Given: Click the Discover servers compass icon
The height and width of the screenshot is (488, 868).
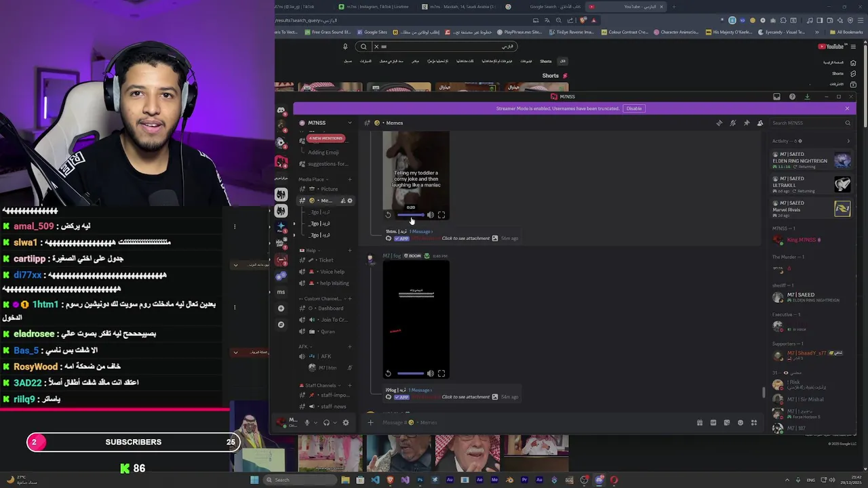Looking at the screenshot, I should pos(281,325).
